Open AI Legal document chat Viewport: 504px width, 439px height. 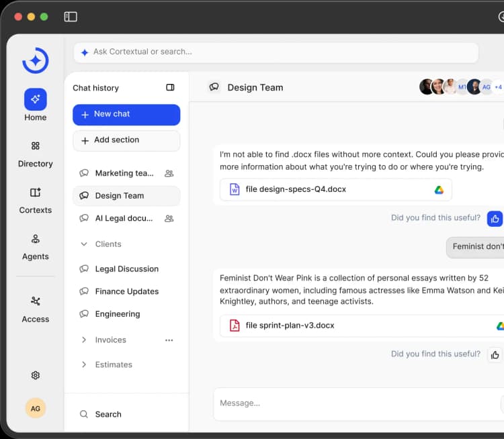pyautogui.click(x=126, y=218)
